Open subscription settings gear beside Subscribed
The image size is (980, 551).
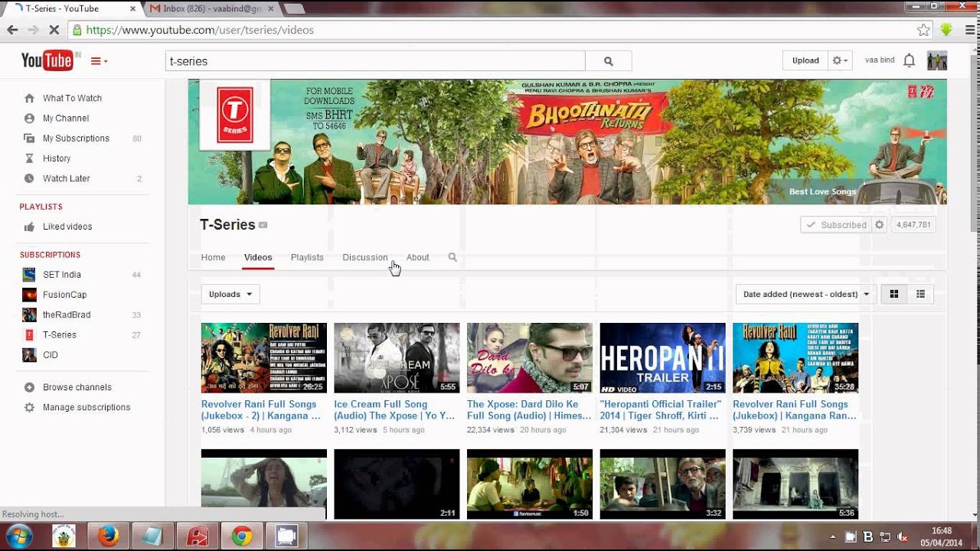pyautogui.click(x=880, y=225)
